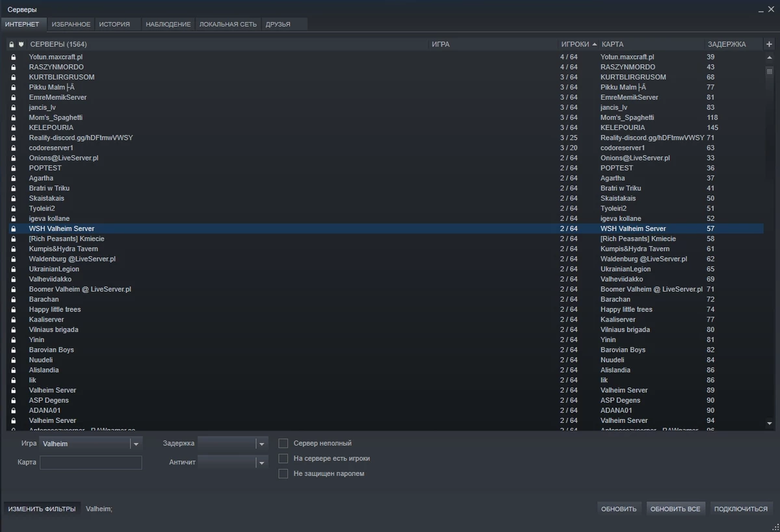Click the server list scrollbar thumb
The width and height of the screenshot is (780, 532).
770,71
